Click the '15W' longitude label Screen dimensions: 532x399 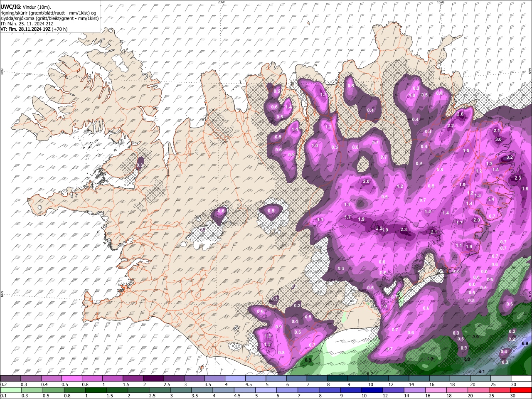click(x=440, y=2)
